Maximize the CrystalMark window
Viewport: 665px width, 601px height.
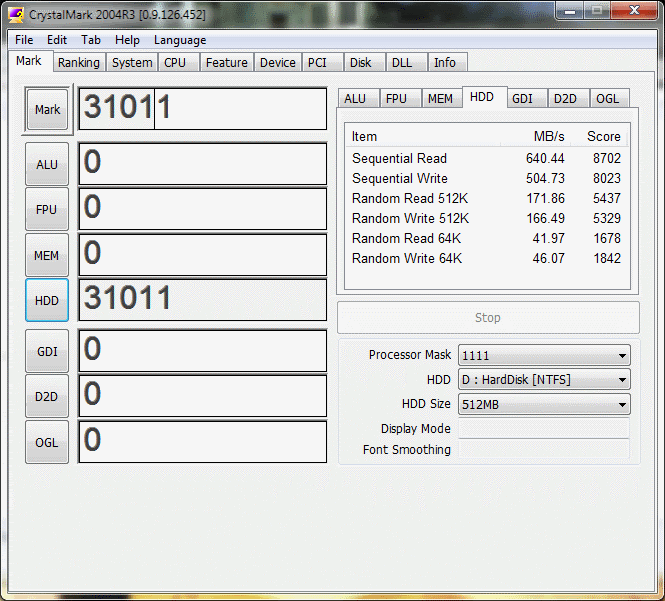point(597,10)
